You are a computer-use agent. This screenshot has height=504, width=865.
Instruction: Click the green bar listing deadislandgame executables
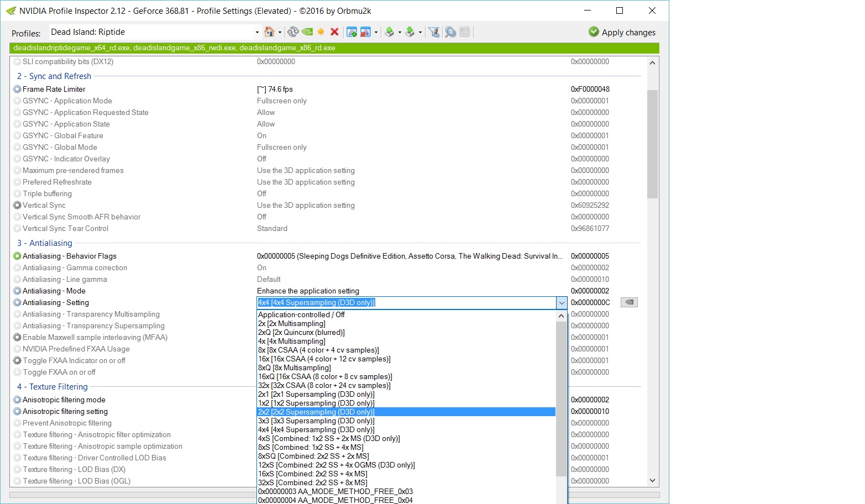(x=334, y=48)
